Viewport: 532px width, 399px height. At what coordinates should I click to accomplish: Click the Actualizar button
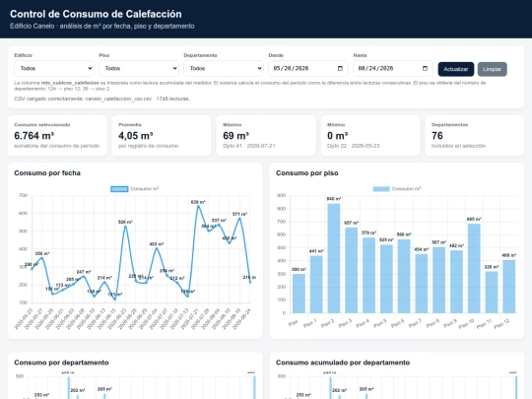point(456,69)
